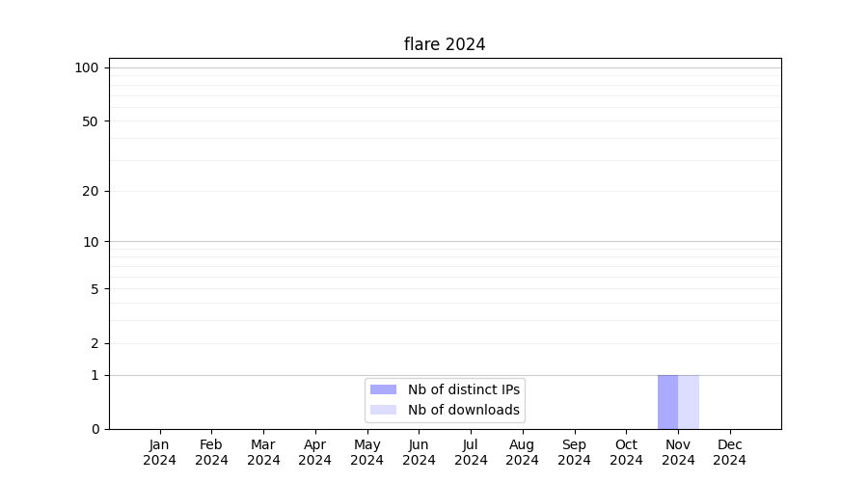Screen dimensions: 868x482
Task: Click the lighter downloads bar in November
Action: 689,402
